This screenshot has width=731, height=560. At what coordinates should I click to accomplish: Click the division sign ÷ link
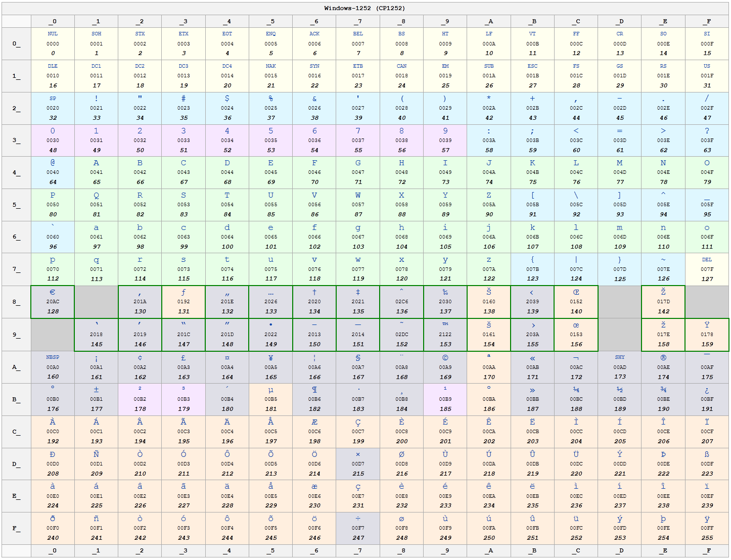pos(358,519)
